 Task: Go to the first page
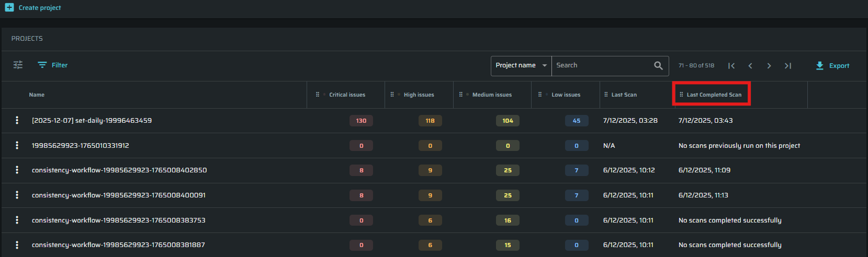pos(731,66)
